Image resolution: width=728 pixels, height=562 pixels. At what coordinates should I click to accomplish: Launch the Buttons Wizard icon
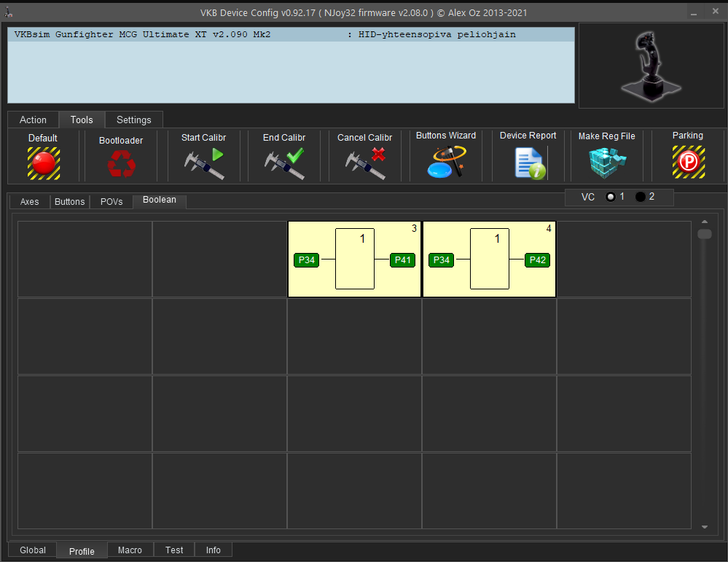click(x=446, y=162)
